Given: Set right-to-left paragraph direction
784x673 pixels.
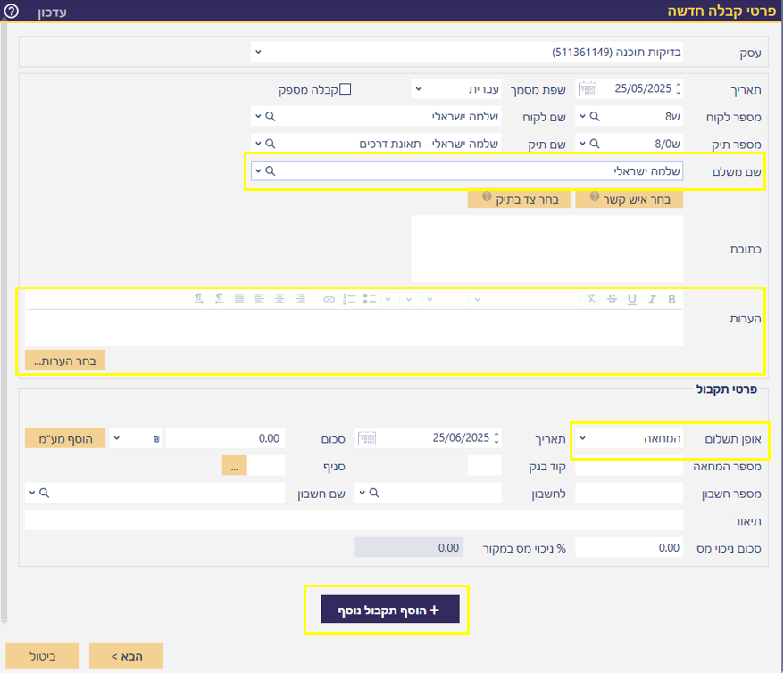Looking at the screenshot, I should (x=219, y=299).
